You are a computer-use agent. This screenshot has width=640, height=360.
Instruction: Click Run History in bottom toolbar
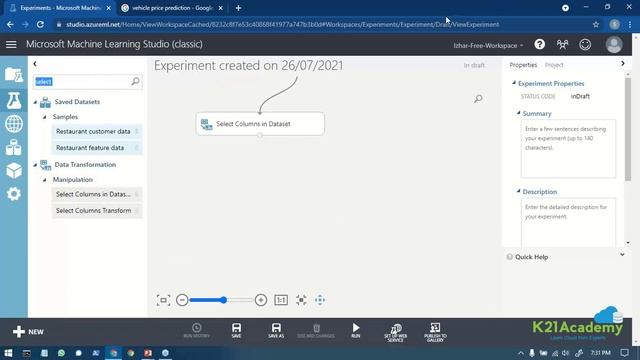click(x=197, y=331)
